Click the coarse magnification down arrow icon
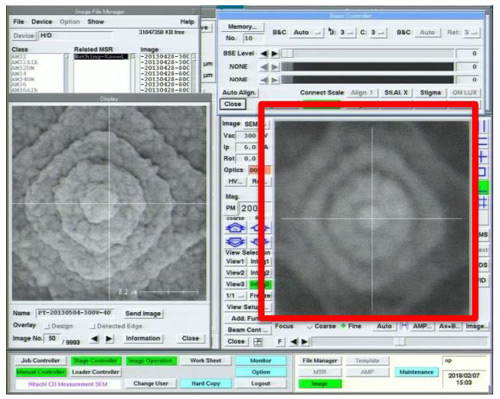The height and width of the screenshot is (399, 500). (x=236, y=242)
